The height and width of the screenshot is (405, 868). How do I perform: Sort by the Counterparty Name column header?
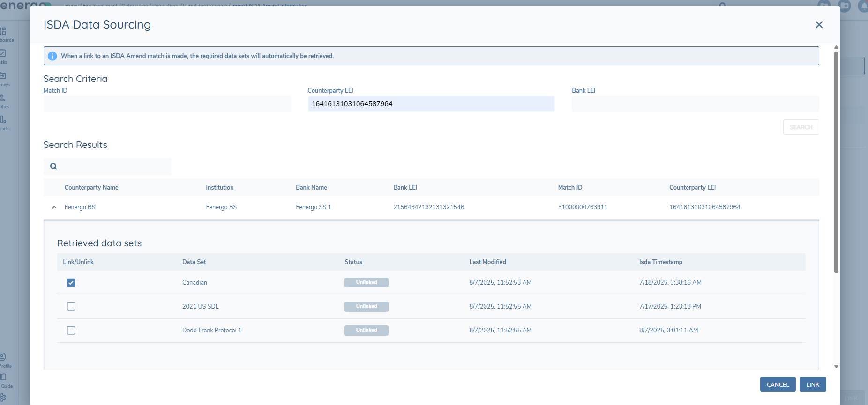coord(91,187)
